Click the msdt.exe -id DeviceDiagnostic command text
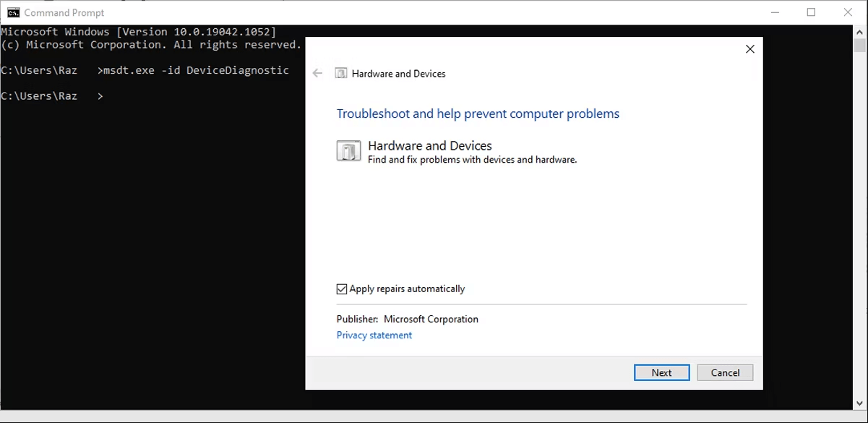 click(196, 70)
